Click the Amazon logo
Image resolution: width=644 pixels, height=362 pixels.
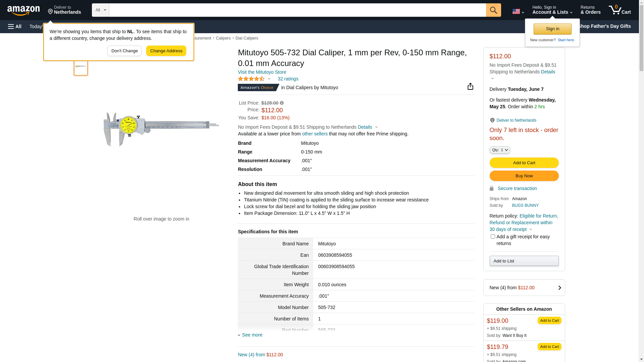pyautogui.click(x=23, y=11)
